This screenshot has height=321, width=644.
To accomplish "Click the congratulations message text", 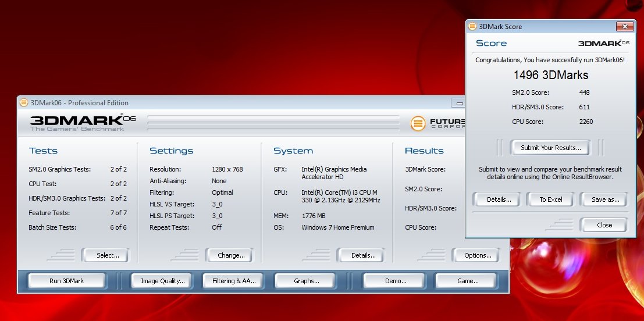I will (x=550, y=59).
